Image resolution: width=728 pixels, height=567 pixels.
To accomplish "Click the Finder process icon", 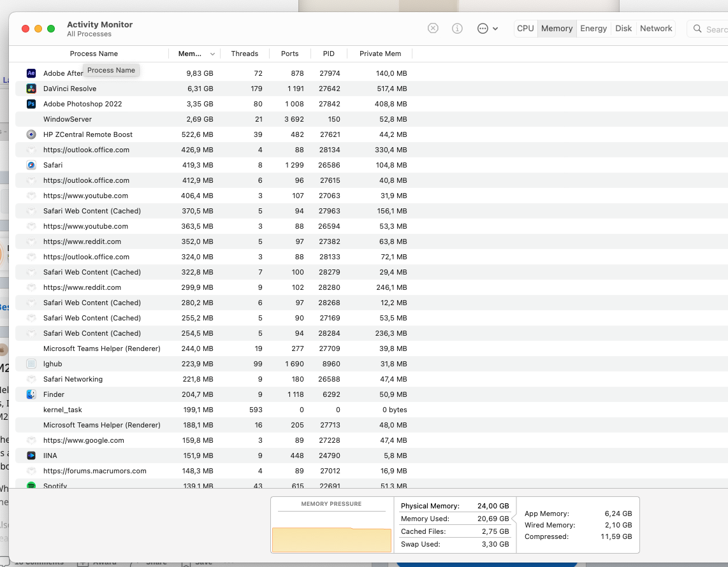I will pos(31,394).
